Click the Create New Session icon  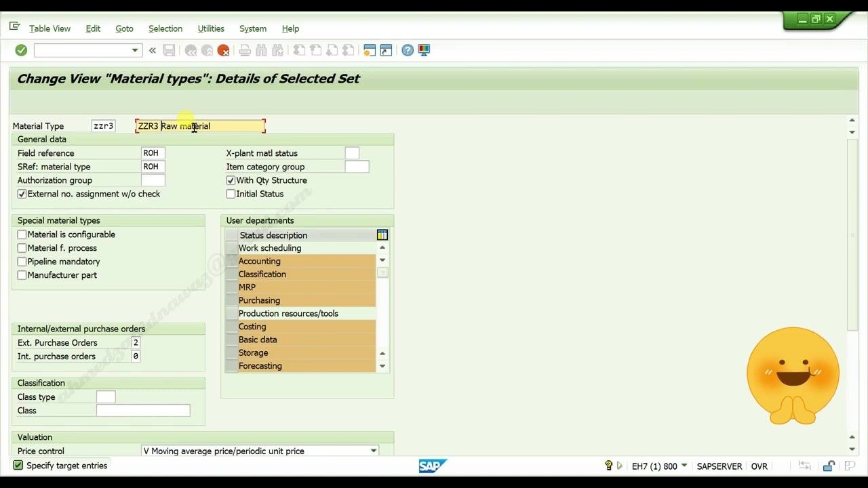(370, 50)
